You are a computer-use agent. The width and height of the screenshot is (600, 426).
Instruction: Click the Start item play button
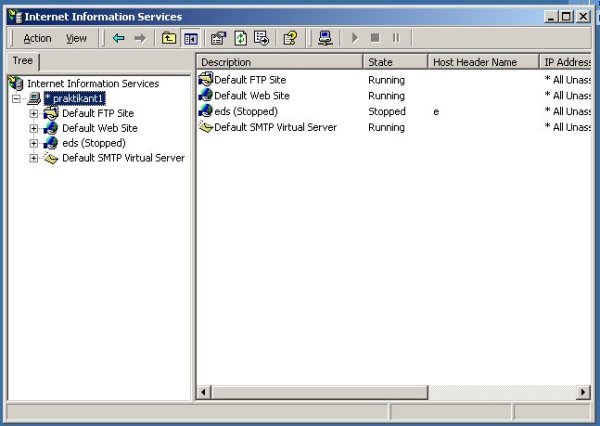(x=355, y=38)
